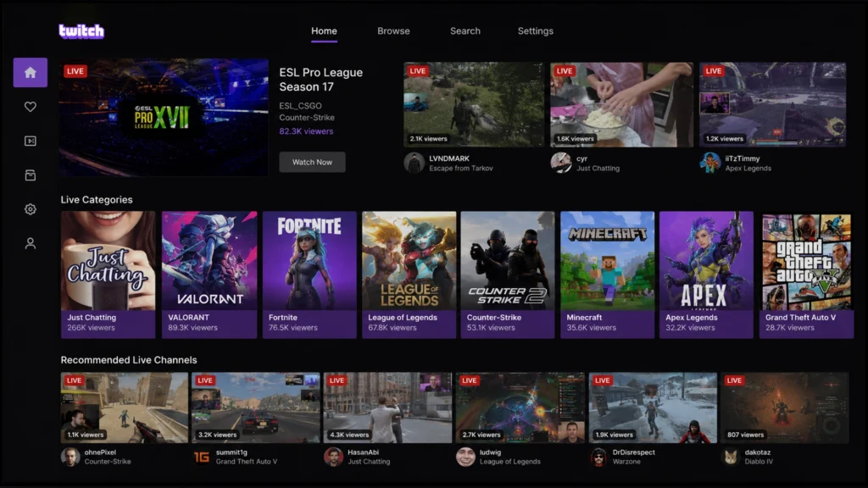Switch to the Settings tab
The image size is (868, 488).
tap(536, 31)
